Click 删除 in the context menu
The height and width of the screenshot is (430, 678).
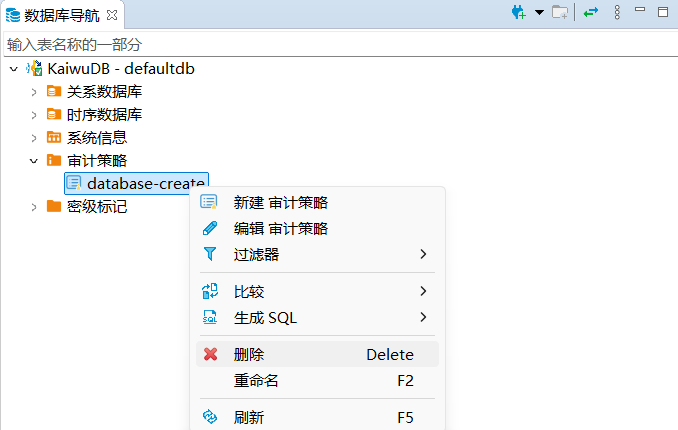click(x=250, y=355)
